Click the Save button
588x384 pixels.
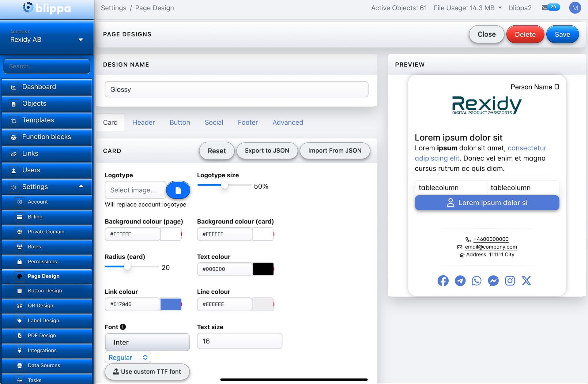562,34
